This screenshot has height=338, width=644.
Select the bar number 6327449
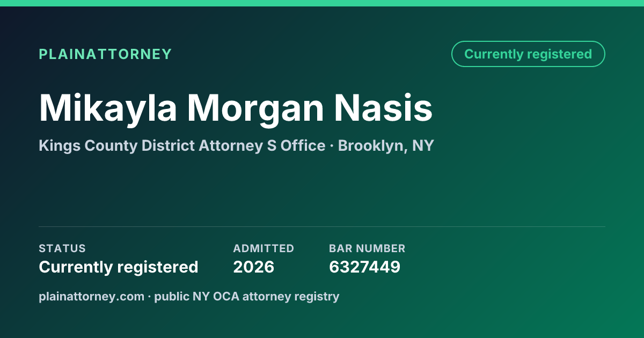(x=364, y=267)
